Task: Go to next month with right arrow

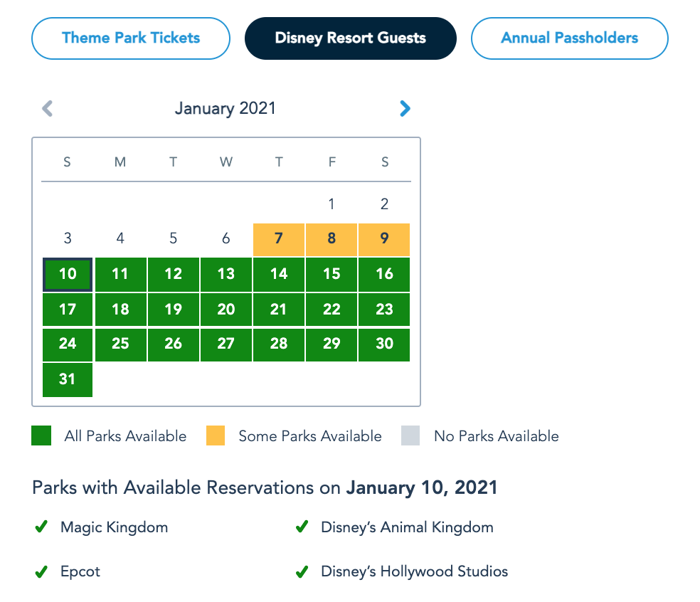Action: (405, 108)
